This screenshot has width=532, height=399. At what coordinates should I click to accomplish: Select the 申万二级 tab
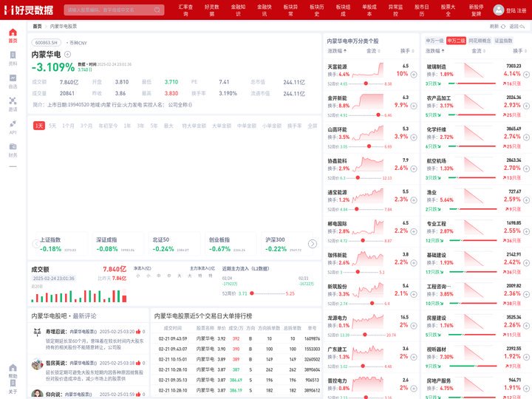click(x=456, y=41)
